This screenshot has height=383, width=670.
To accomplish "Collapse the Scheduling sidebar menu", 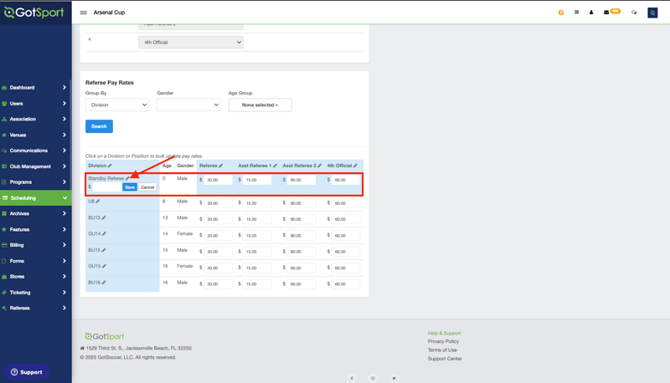I will point(36,198).
